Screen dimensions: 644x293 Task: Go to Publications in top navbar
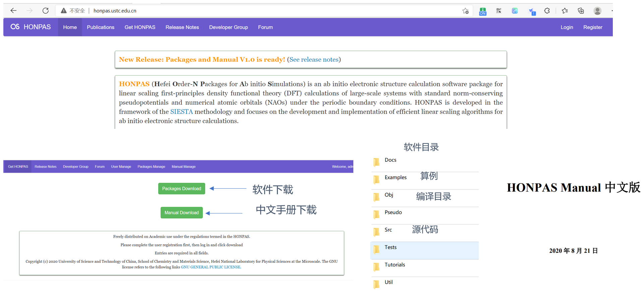(101, 27)
